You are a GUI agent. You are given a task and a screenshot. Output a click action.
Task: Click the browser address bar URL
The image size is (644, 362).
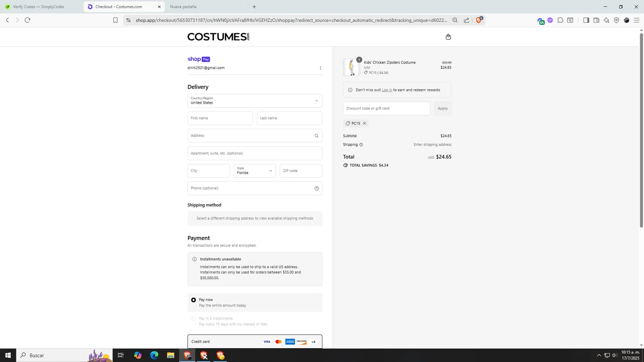[291, 20]
